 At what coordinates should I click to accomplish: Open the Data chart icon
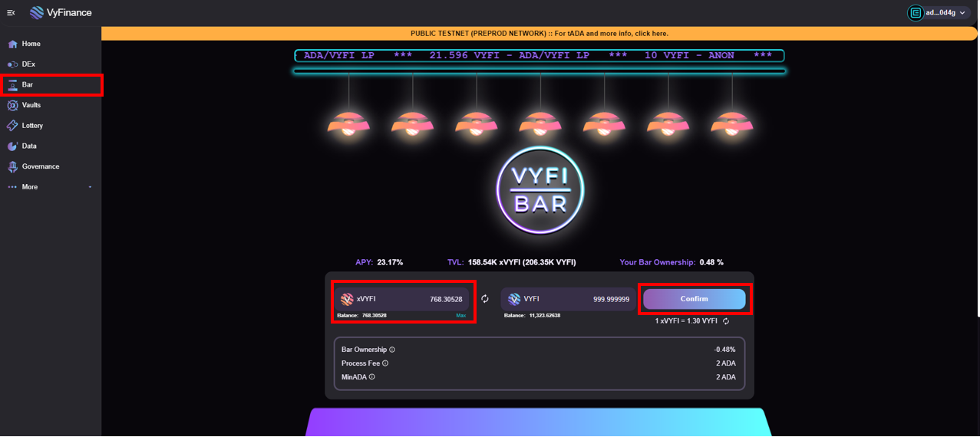click(x=12, y=146)
